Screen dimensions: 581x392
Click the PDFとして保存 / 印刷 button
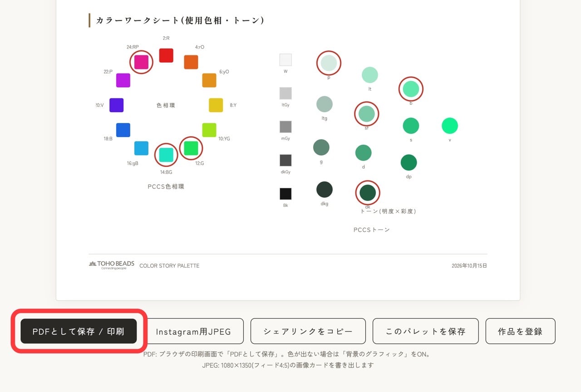pyautogui.click(x=79, y=331)
